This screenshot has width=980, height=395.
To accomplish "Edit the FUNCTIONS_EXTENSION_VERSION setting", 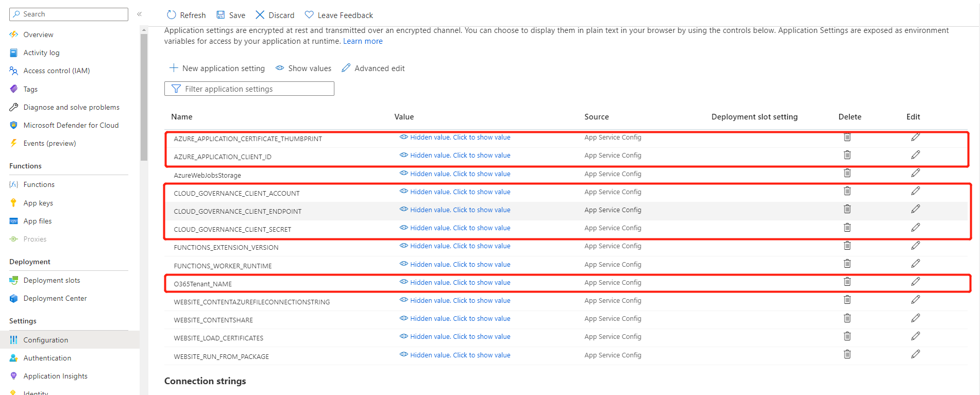I will pyautogui.click(x=915, y=246).
